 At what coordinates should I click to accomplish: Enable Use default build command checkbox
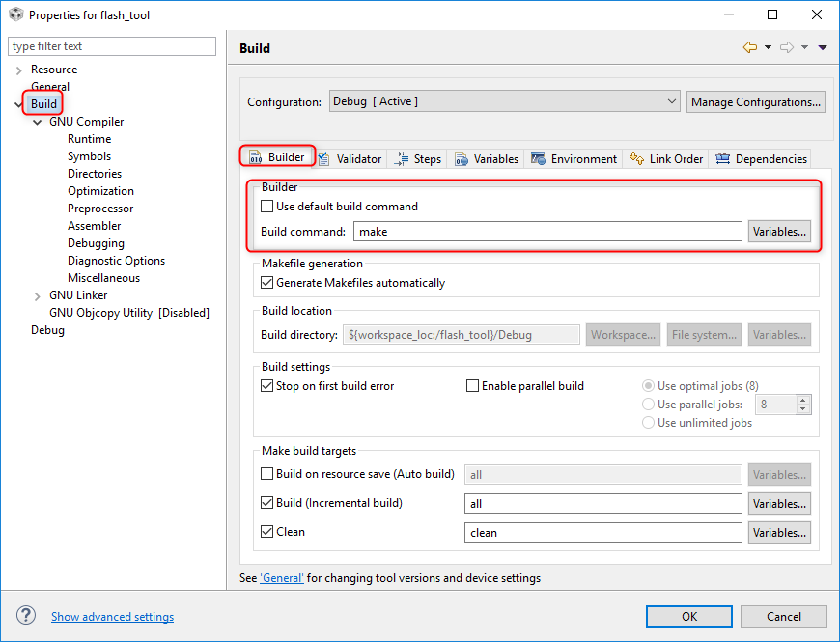[x=267, y=207]
